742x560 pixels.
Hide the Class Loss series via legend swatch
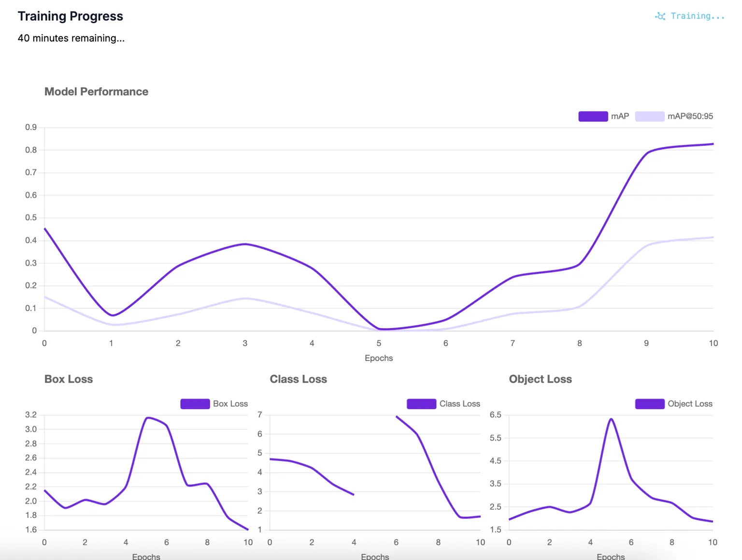[421, 404]
